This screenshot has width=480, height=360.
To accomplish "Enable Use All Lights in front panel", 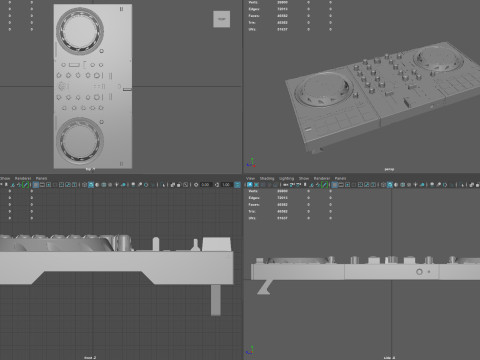I will (116, 185).
